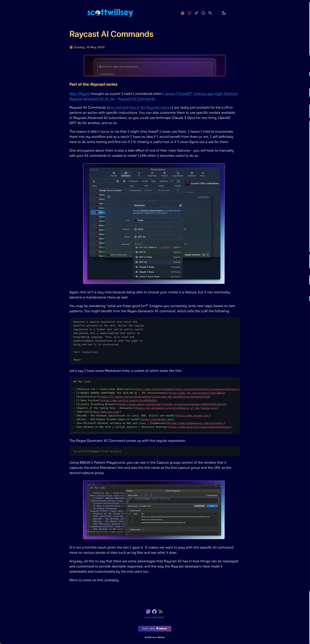Open the green link icon in the navbar
Image resolution: width=310 pixels, height=644 pixels.
click(196, 13)
